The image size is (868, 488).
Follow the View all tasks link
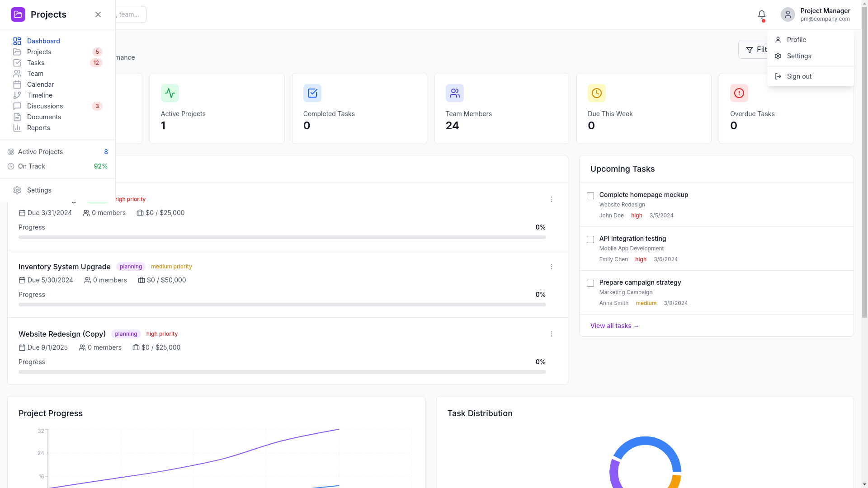[x=614, y=326]
